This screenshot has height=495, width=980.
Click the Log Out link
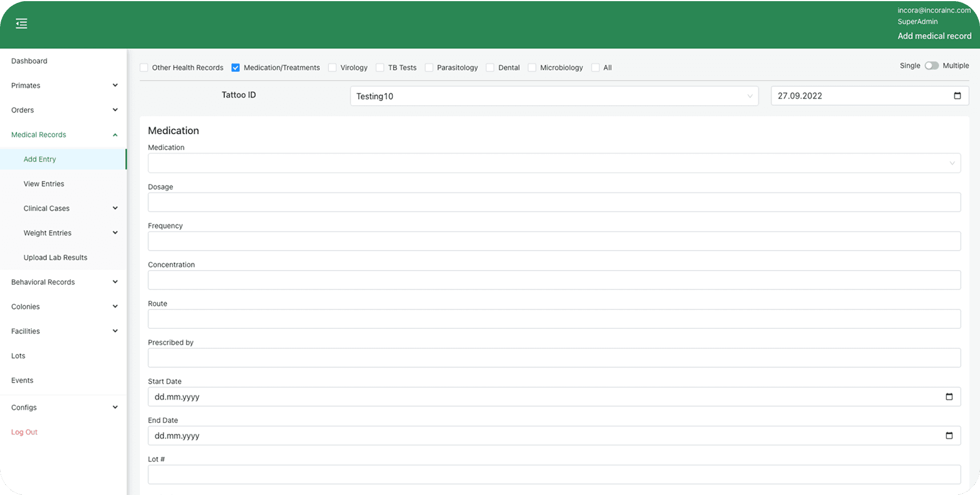[x=25, y=432]
